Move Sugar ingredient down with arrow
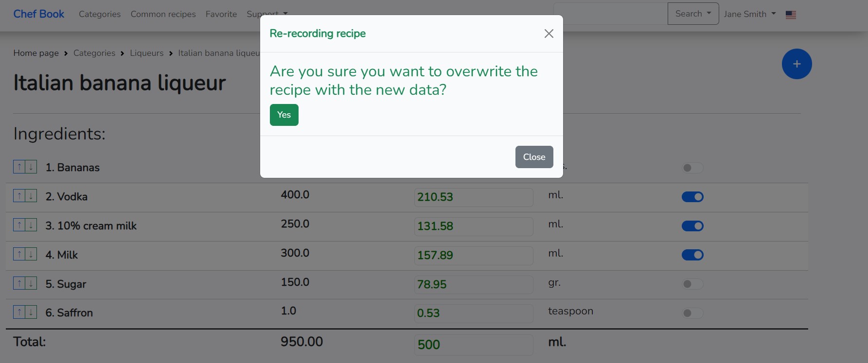 (x=31, y=284)
